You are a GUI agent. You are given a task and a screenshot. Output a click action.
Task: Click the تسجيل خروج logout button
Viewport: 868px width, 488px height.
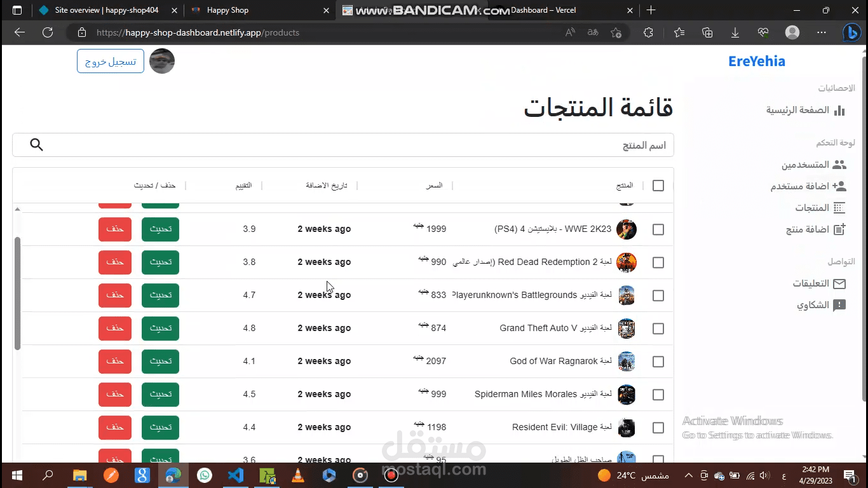click(111, 61)
